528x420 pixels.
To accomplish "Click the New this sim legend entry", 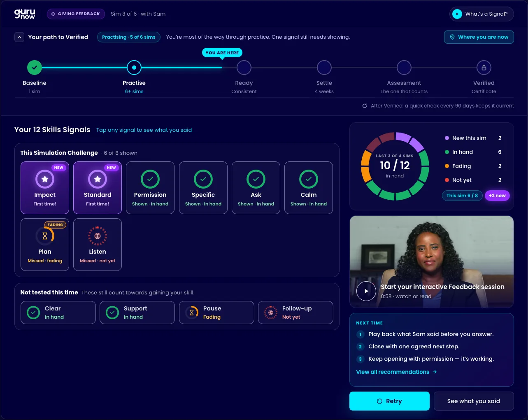I will [x=473, y=138].
